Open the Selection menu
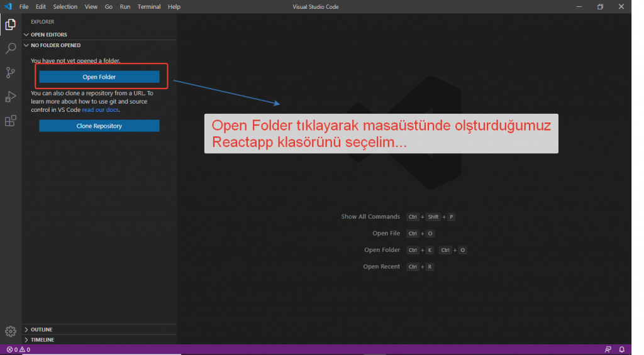The width and height of the screenshot is (644, 355). (65, 6)
